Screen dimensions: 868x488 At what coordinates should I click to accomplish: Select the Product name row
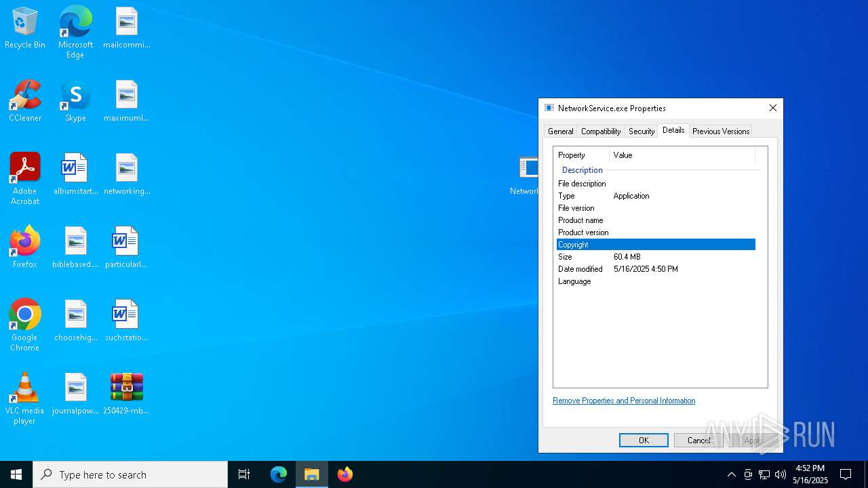pyautogui.click(x=656, y=220)
